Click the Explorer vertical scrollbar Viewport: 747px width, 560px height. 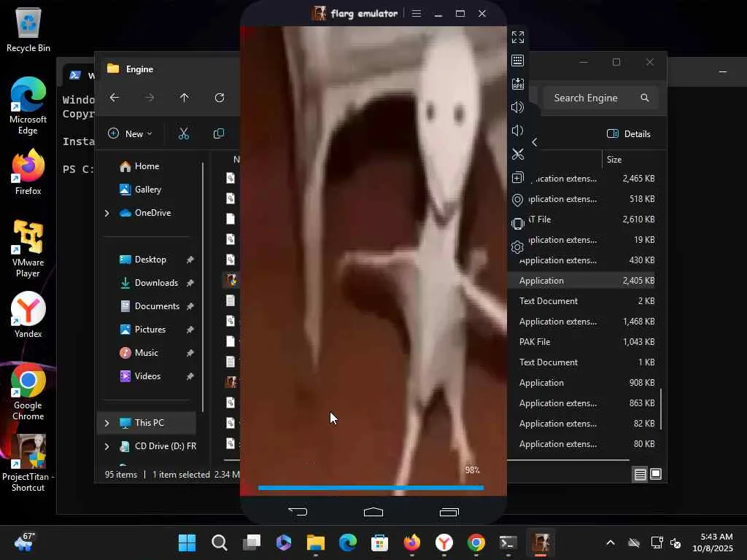pyautogui.click(x=661, y=408)
